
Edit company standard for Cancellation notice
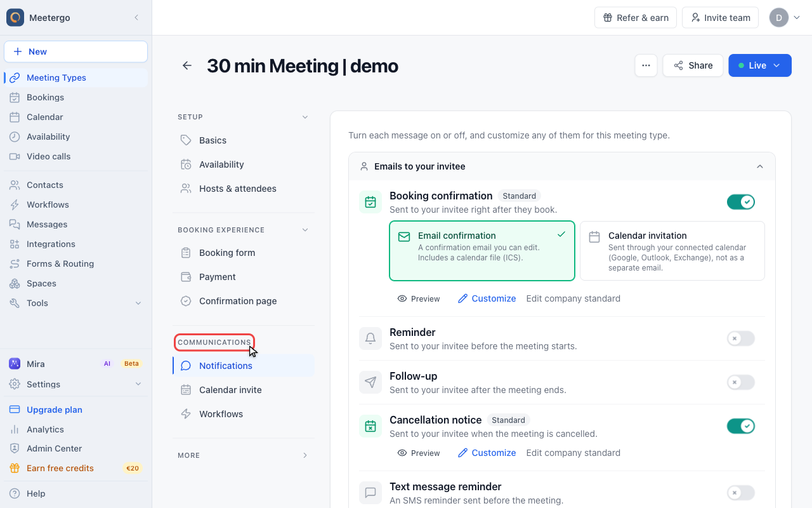(573, 453)
